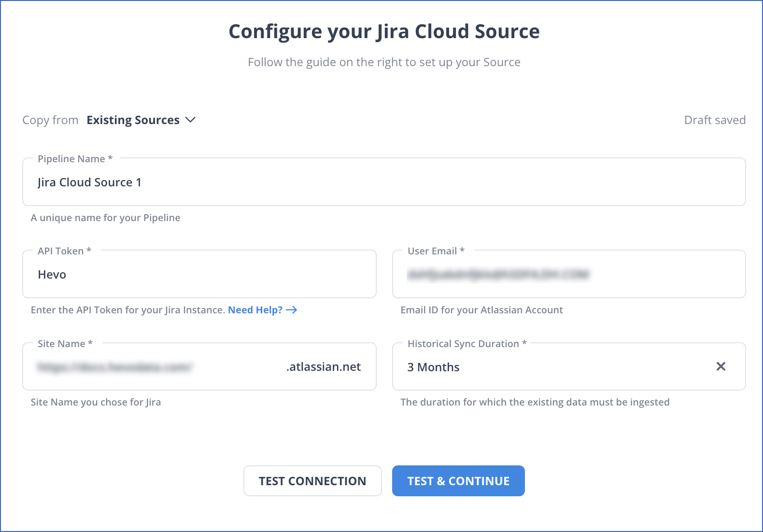Click the chevron next to Existing Sources
Viewport: 763px width, 532px height.
coord(191,120)
